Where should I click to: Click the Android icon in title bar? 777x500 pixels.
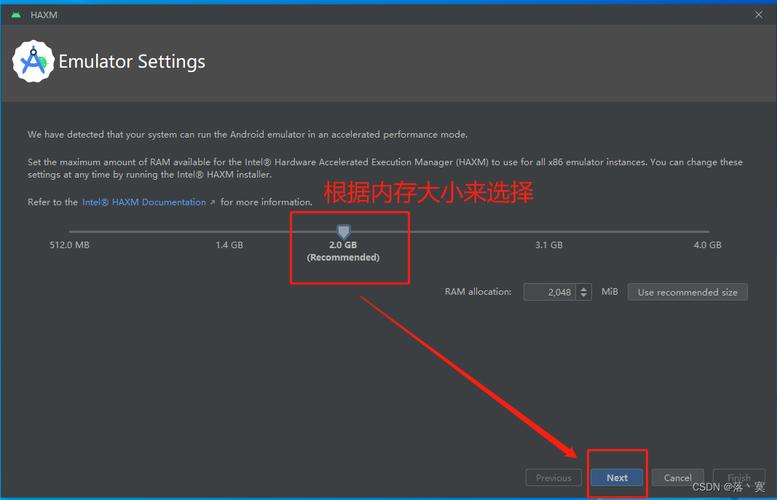click(16, 15)
